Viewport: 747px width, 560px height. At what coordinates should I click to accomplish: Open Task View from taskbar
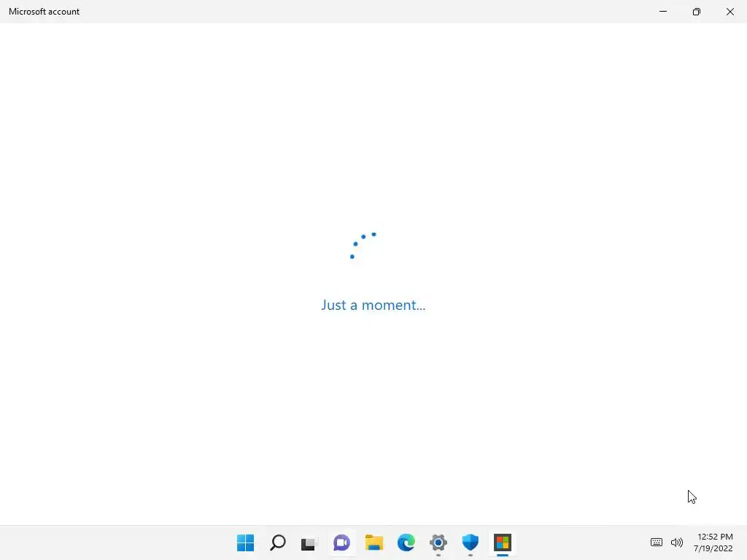pyautogui.click(x=309, y=542)
